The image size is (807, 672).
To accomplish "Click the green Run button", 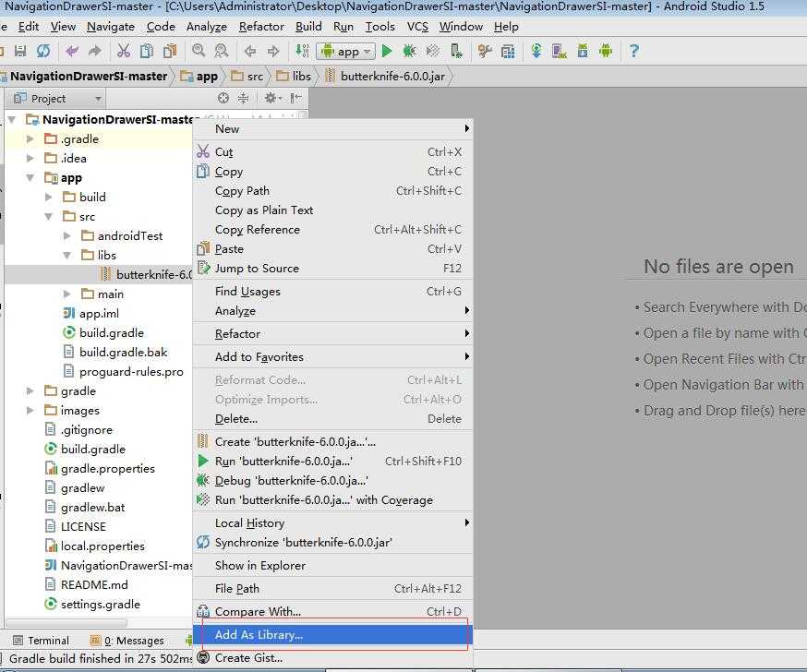I will point(387,51).
